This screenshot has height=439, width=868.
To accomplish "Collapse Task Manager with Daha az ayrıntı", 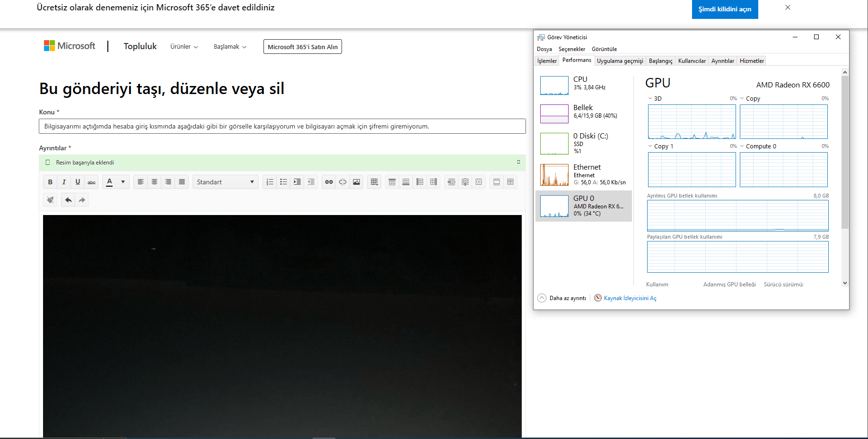I will coord(562,298).
